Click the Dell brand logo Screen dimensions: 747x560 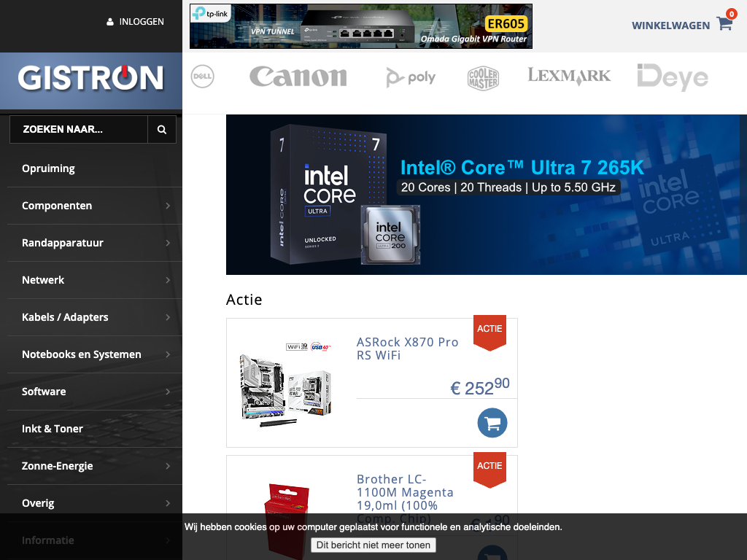tap(202, 77)
